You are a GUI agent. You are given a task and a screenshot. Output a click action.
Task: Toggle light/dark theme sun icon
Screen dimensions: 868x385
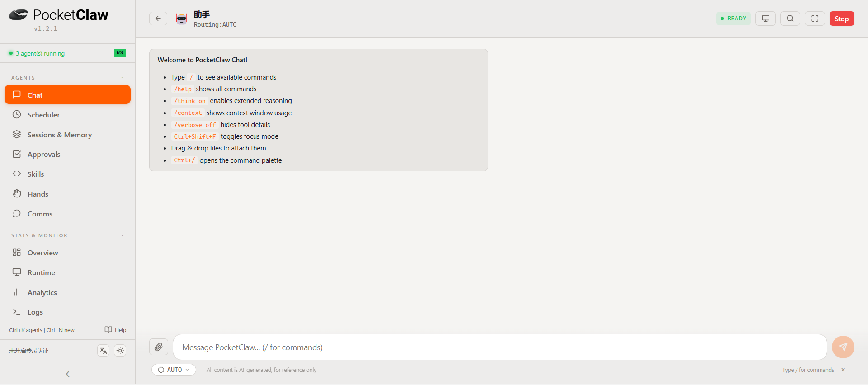pos(120,350)
